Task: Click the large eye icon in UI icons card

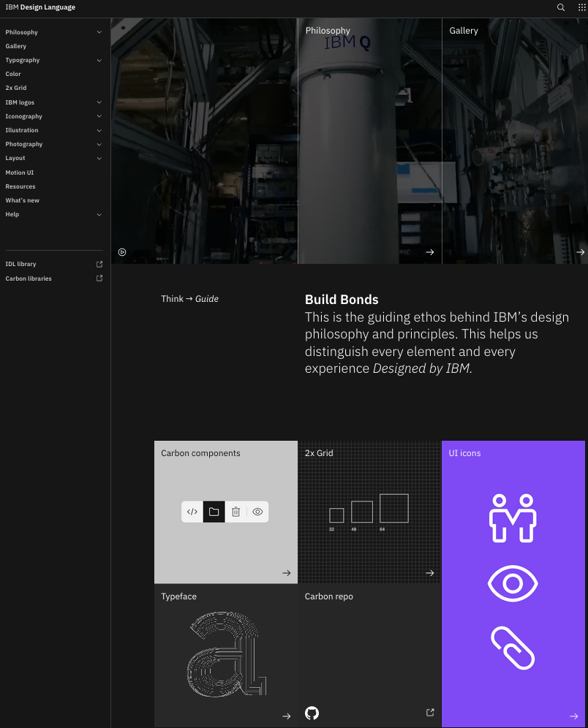Action: [x=513, y=583]
